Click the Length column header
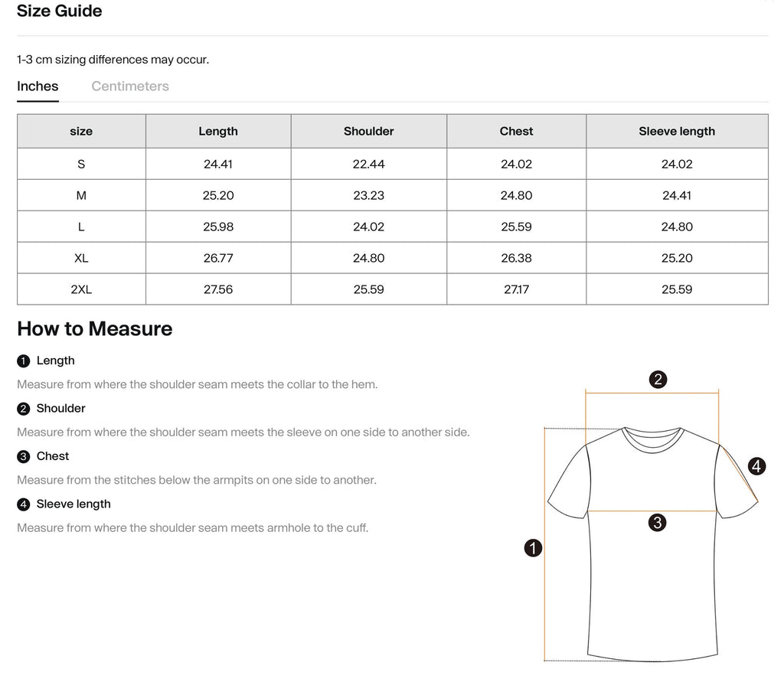This screenshot has width=784, height=695. click(x=217, y=131)
